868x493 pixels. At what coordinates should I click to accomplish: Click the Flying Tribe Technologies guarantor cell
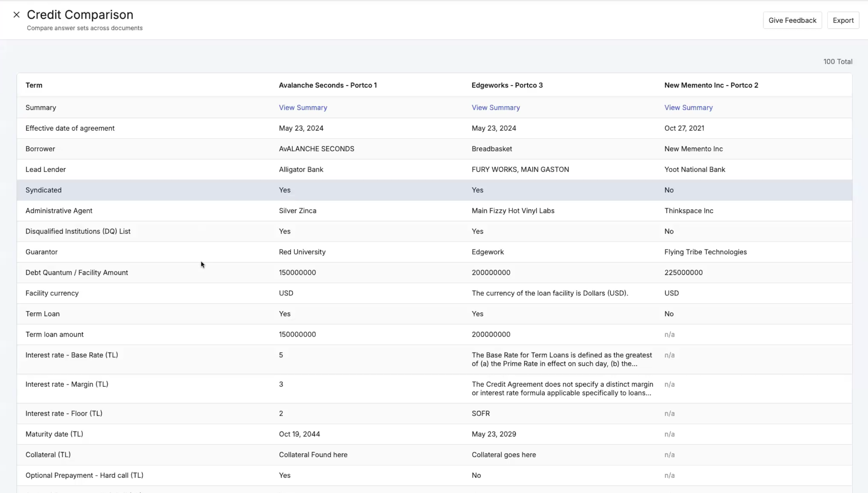point(705,252)
